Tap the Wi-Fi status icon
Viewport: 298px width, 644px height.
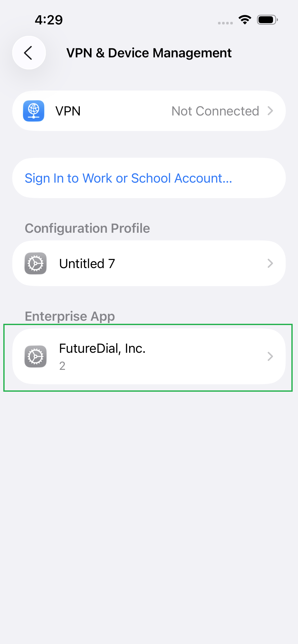pos(245,20)
